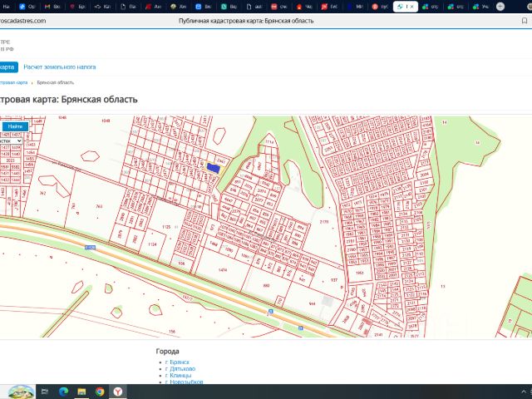Screen dimensions: 532x399
Task: Open Yandex Browser from the taskbar
Action: (118, 391)
